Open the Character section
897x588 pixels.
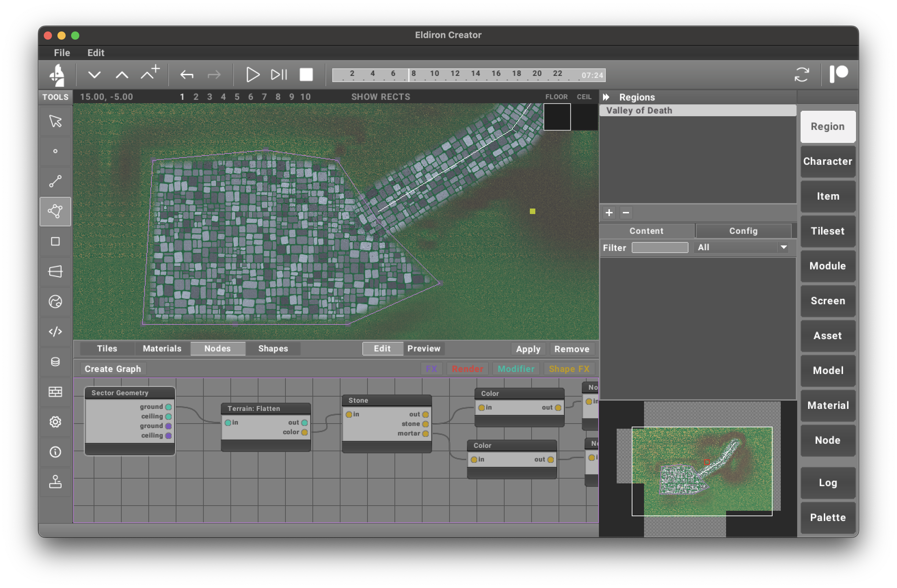point(828,161)
